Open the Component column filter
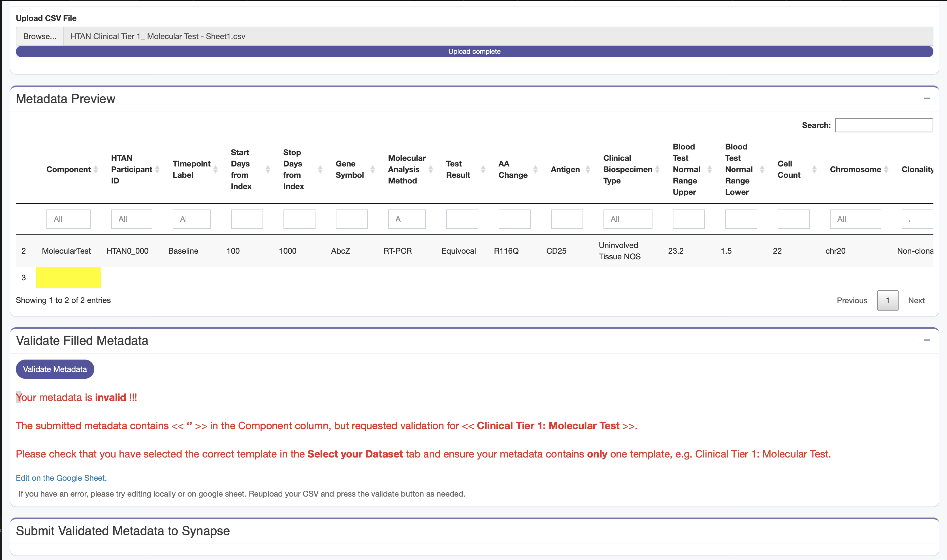Image resolution: width=947 pixels, height=560 pixels. tap(68, 219)
